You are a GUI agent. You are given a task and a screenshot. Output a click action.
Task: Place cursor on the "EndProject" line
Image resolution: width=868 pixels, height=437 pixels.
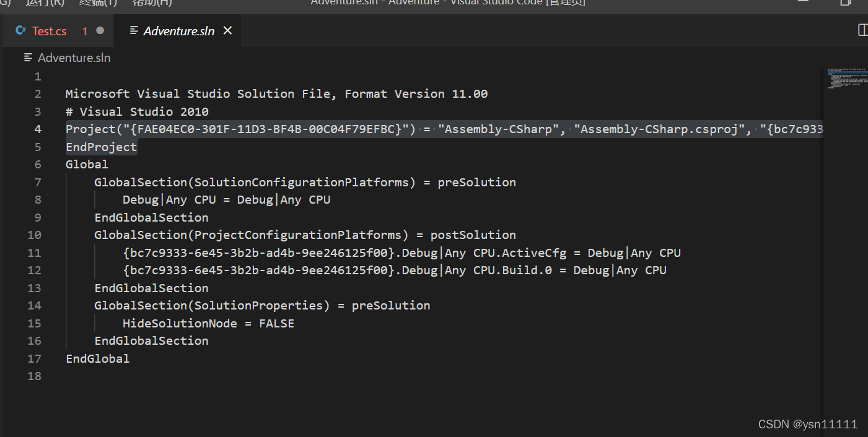(102, 147)
